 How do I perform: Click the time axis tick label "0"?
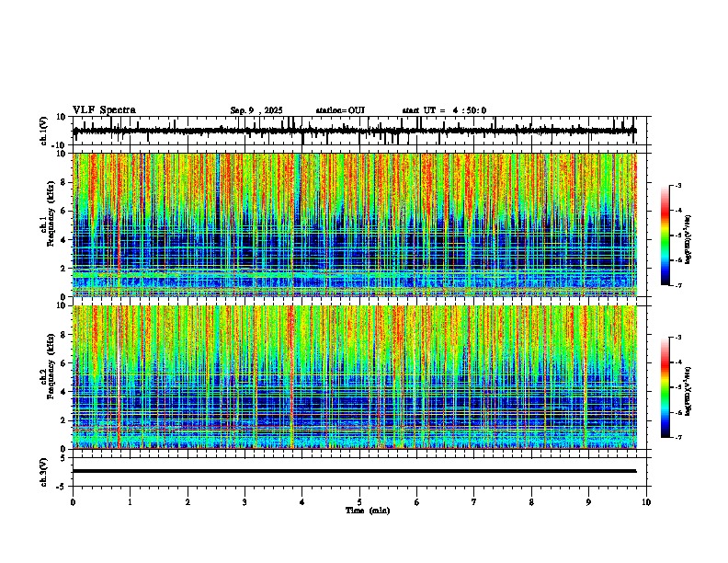[73, 502]
